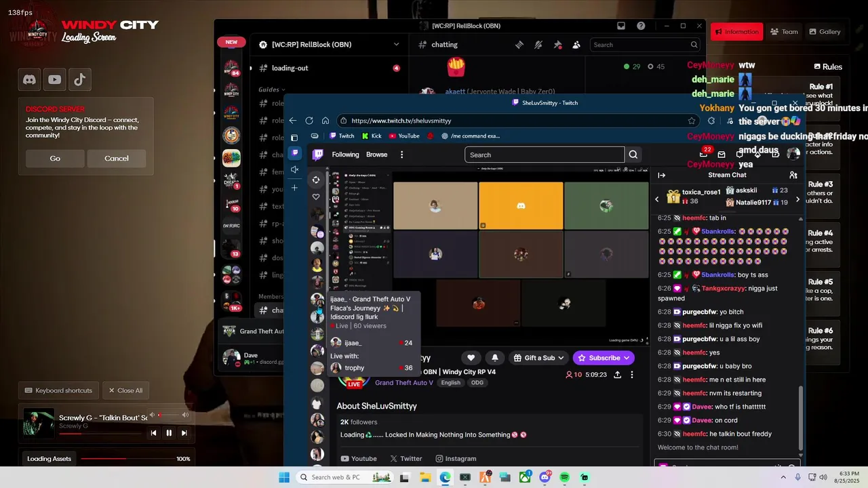Open YouTube icon on loading screen
Screen dimensions: 868x488
[x=55, y=79]
